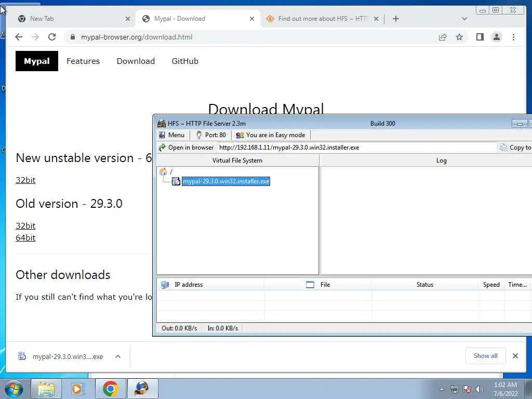The width and height of the screenshot is (532, 399).
Task: Open Download nav link
Action: [x=136, y=61]
